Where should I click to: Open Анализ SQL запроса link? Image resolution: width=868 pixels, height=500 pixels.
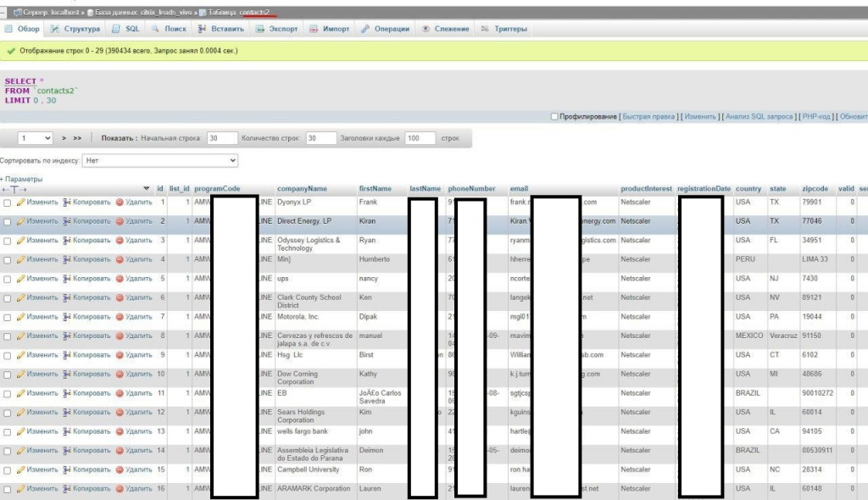click(759, 116)
